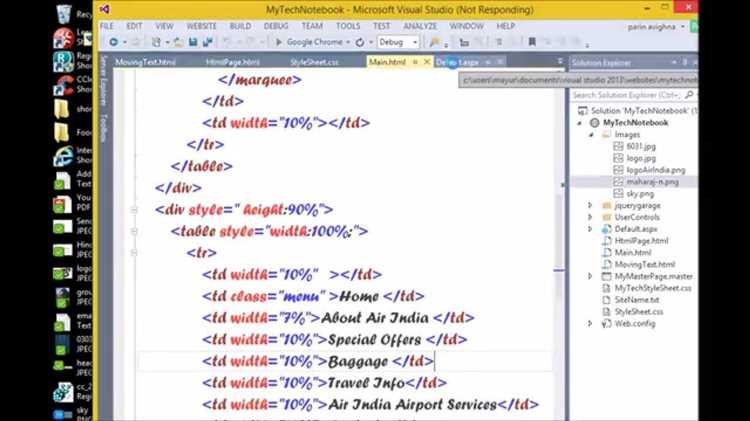750x421 pixels.
Task: Collapse the table style code block
Action: (134, 231)
